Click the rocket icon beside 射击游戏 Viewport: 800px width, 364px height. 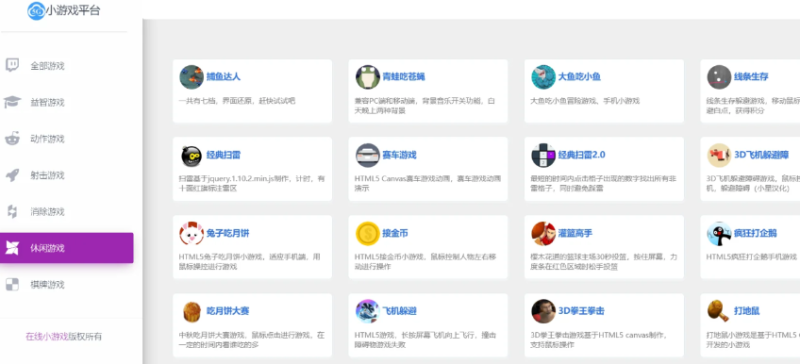pyautogui.click(x=12, y=175)
